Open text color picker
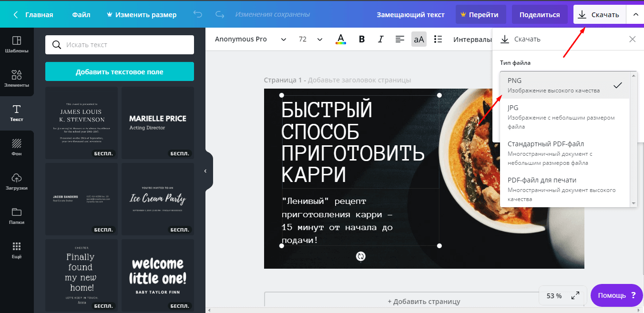The image size is (644, 313). click(341, 39)
